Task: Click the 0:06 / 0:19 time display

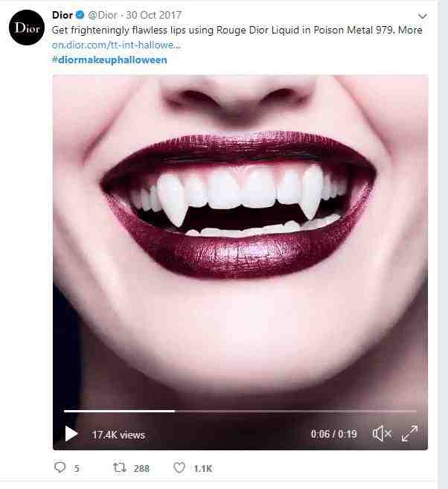Action: point(333,434)
